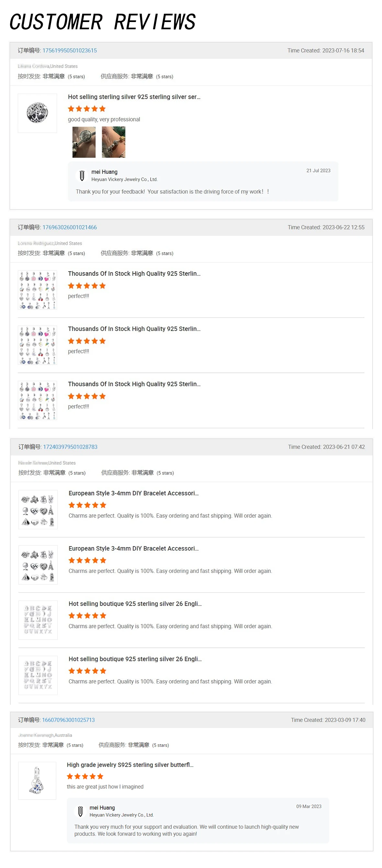Open first 'European Style 3-4mm DIY Bracelet' title

click(134, 493)
